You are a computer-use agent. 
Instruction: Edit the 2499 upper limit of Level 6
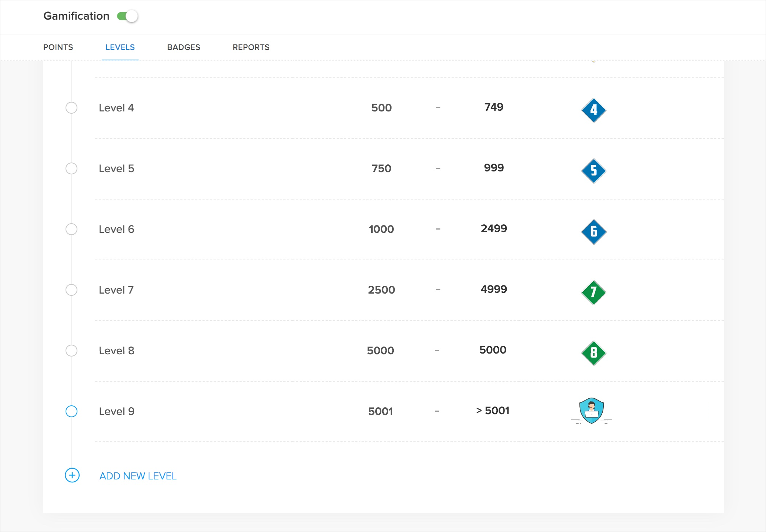493,228
